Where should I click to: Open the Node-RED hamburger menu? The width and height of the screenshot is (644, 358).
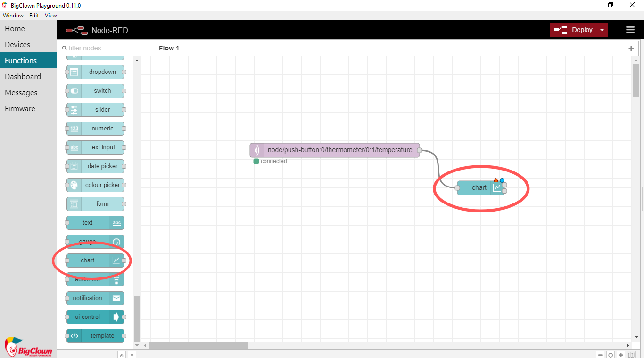(630, 30)
